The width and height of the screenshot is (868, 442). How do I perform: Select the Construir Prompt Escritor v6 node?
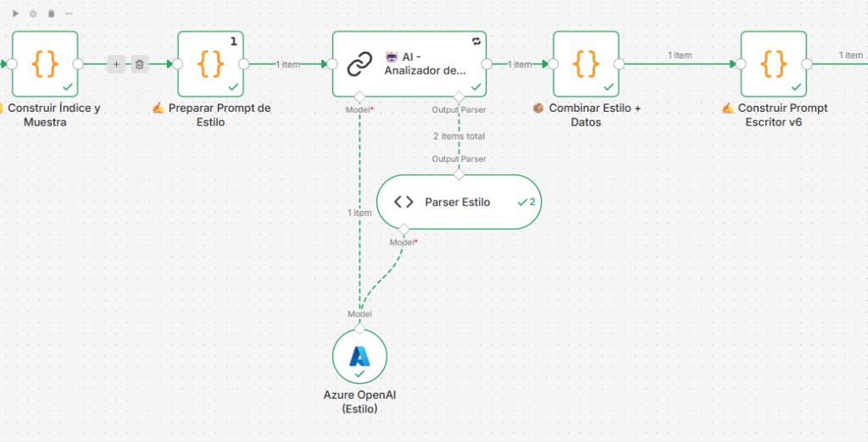tap(774, 64)
